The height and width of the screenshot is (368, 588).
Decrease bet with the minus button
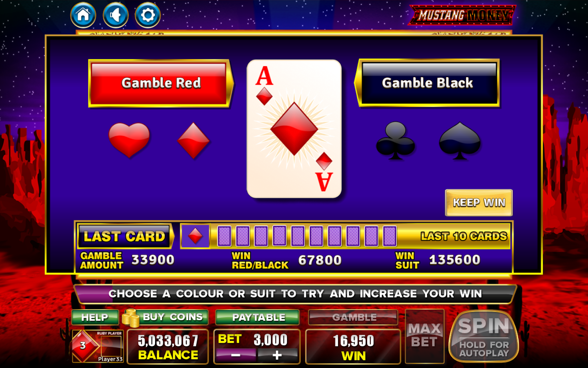[x=236, y=355]
